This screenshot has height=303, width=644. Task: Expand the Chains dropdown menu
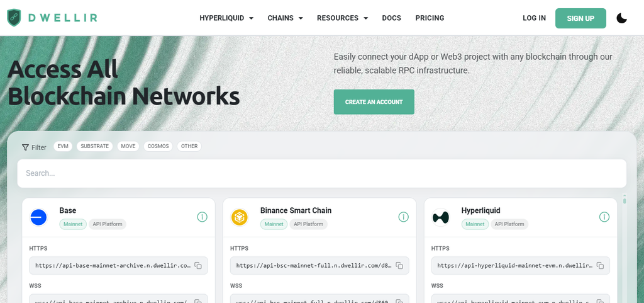[x=285, y=18]
